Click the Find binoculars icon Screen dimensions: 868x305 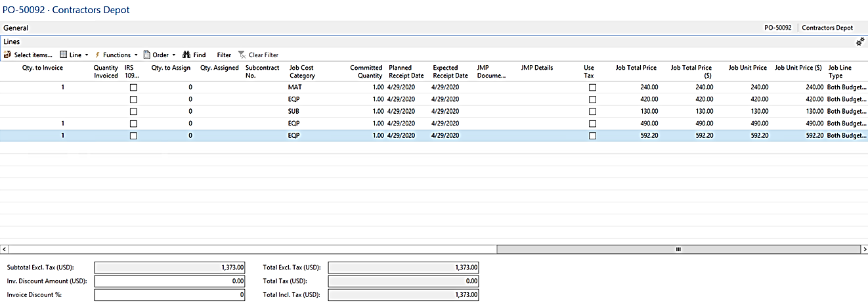(x=186, y=55)
